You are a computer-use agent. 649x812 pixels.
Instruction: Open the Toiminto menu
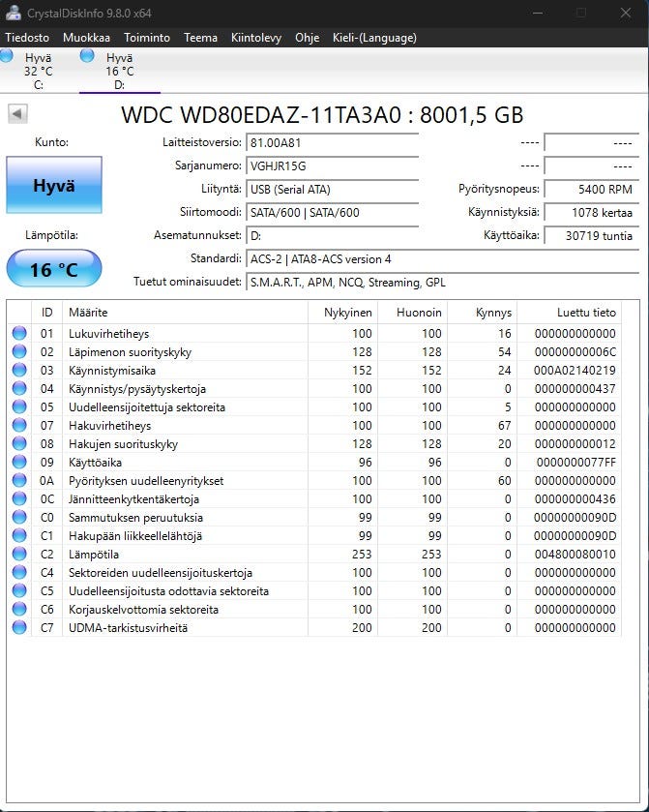point(147,38)
